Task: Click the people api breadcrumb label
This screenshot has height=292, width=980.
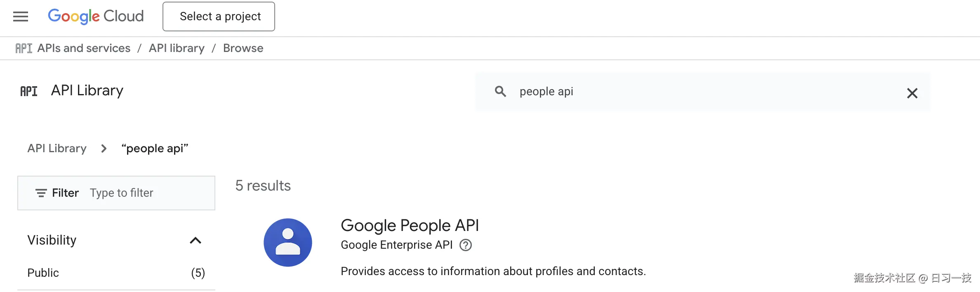Action: [x=155, y=148]
